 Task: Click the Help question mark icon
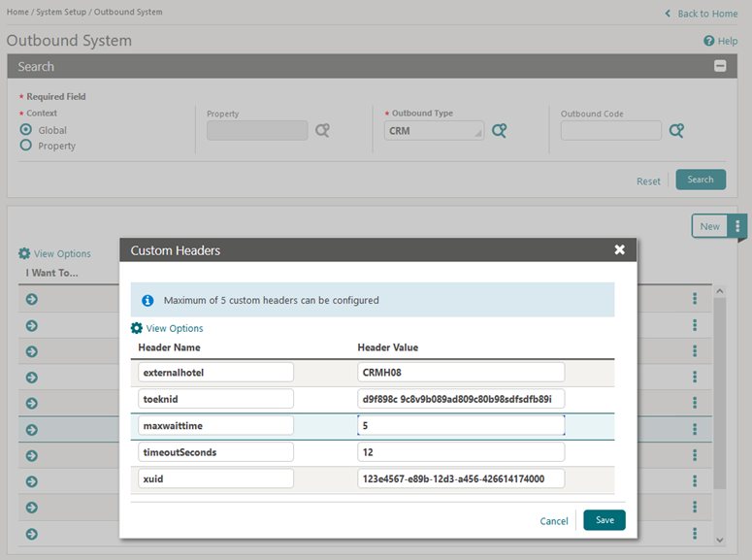click(x=708, y=41)
